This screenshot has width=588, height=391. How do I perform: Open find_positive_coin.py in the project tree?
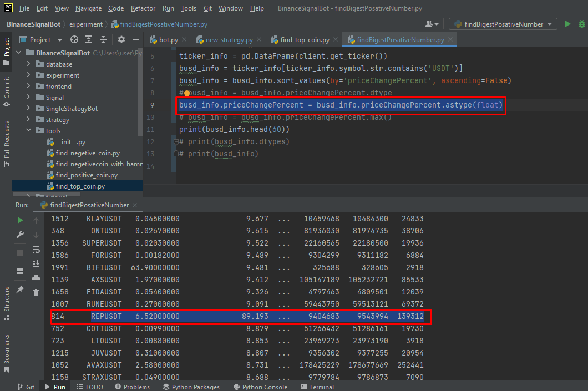[86, 175]
